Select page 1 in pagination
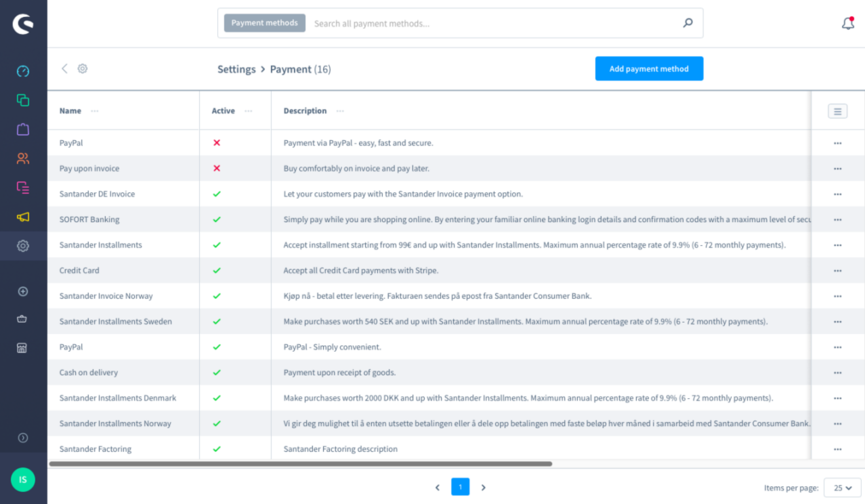Viewport: 865px width, 504px height. [461, 487]
